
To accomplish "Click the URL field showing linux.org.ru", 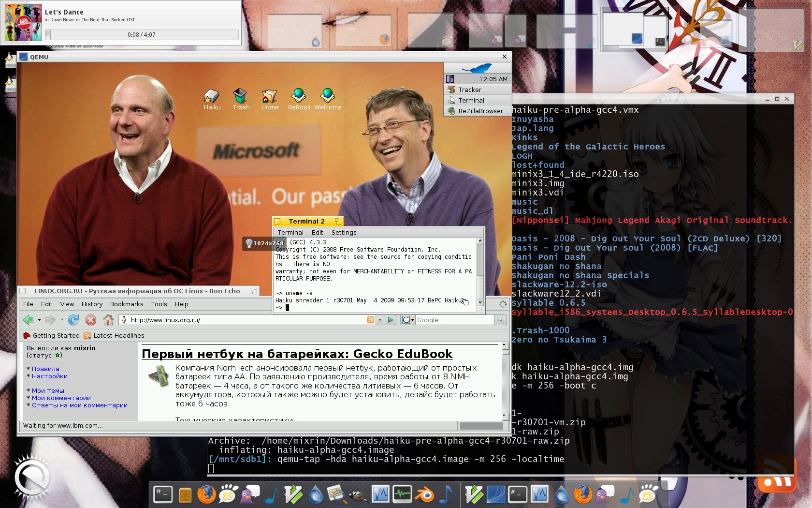I will [247, 320].
